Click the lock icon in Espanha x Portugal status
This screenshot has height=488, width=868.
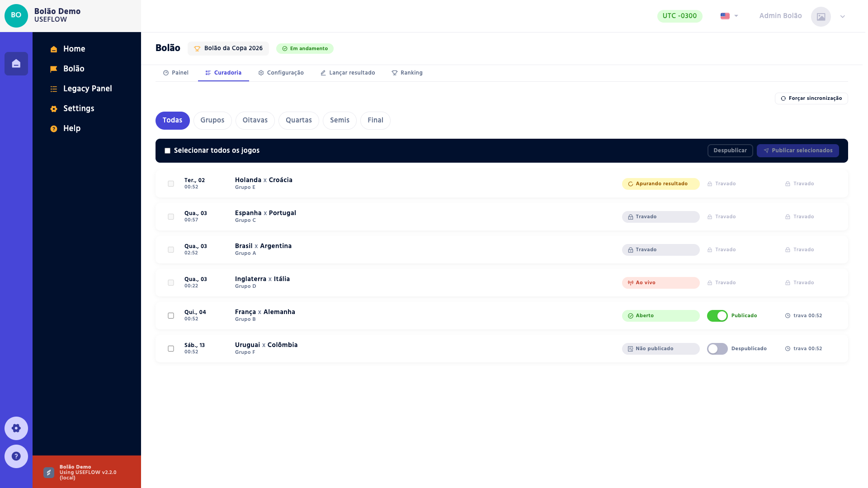(x=630, y=217)
